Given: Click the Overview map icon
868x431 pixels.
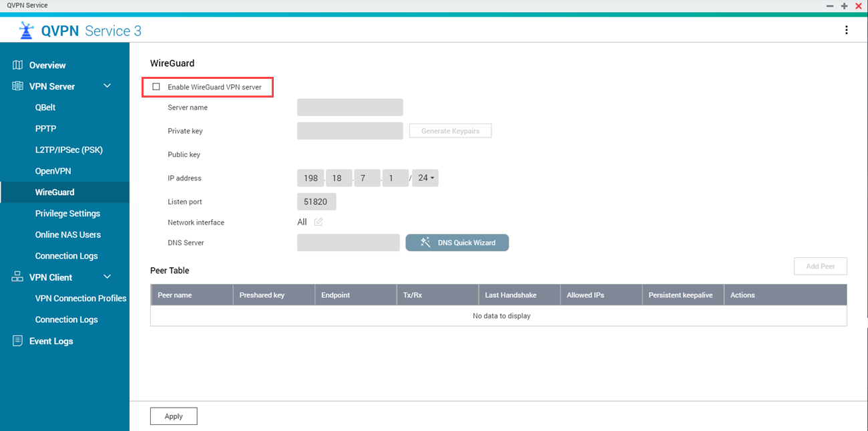Looking at the screenshot, I should pyautogui.click(x=18, y=65).
